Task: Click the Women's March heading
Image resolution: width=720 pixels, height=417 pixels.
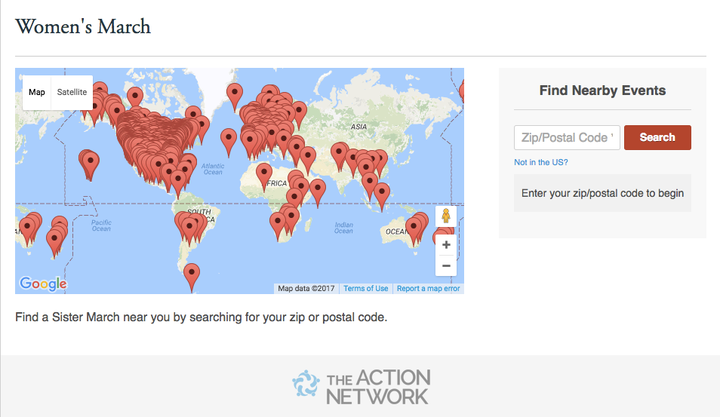Action: [x=83, y=27]
